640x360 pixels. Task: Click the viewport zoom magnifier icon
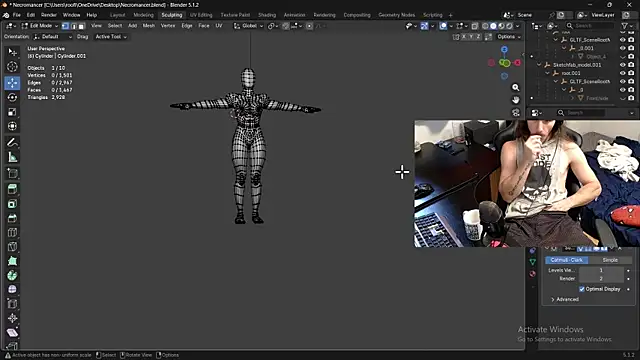tap(516, 87)
